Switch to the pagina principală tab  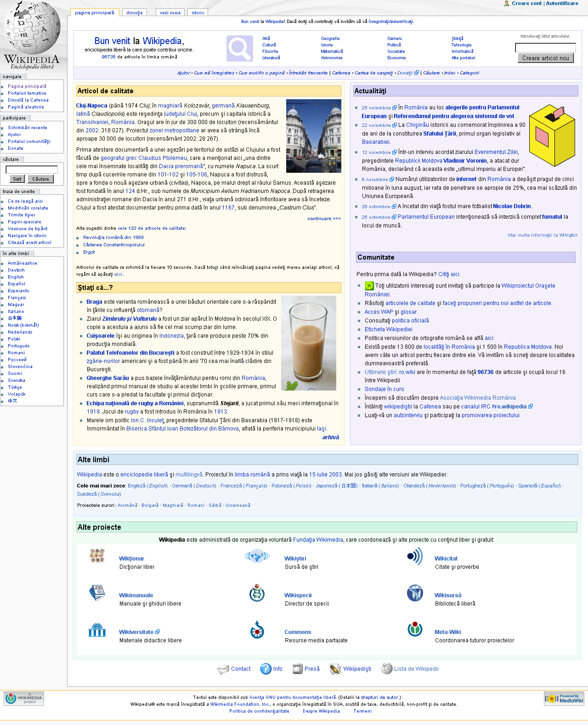(x=95, y=12)
